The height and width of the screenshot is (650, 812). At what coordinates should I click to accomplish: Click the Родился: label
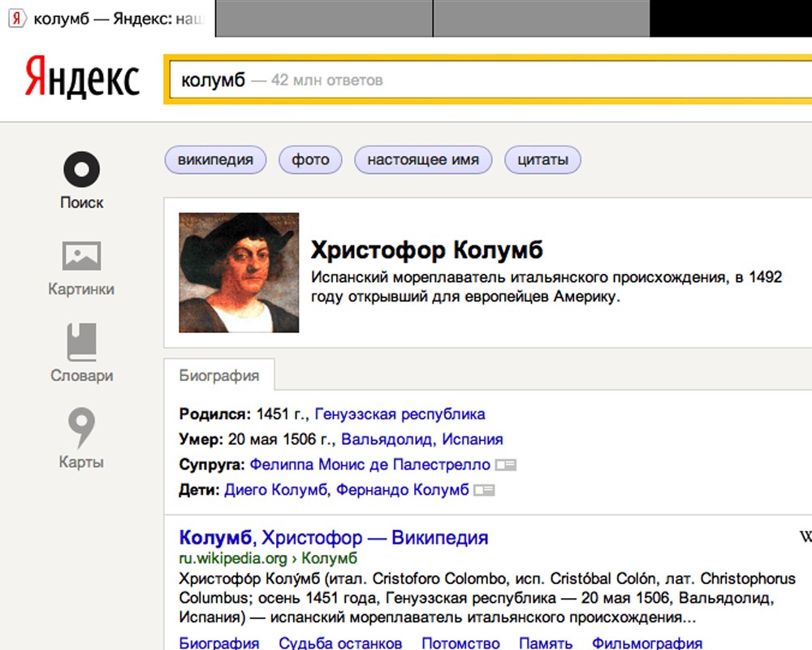pyautogui.click(x=215, y=414)
